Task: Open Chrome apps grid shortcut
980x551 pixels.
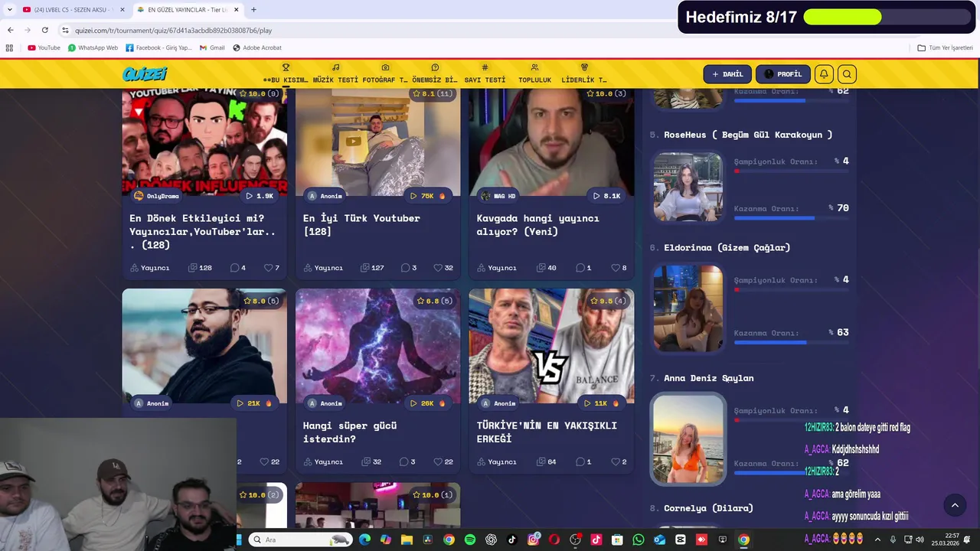Action: click(x=9, y=47)
